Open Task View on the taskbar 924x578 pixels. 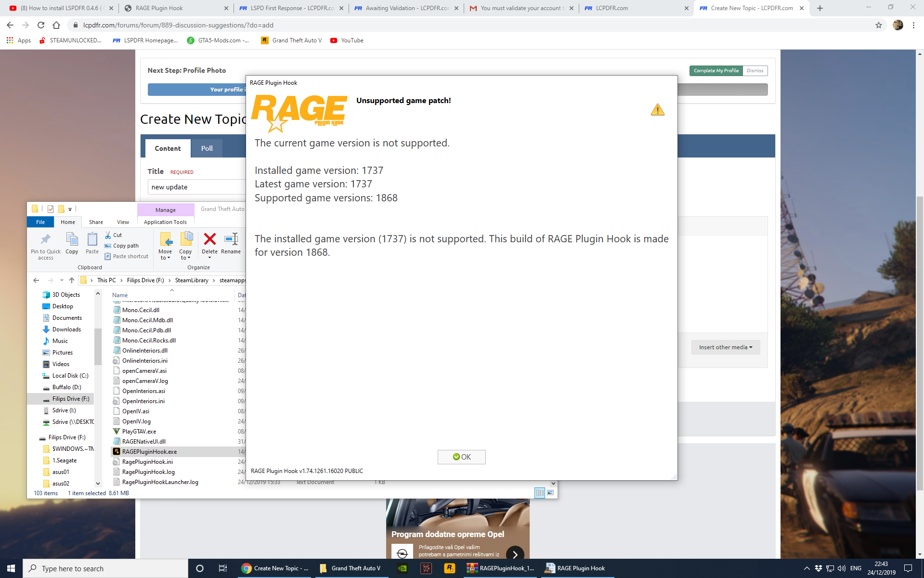223,568
